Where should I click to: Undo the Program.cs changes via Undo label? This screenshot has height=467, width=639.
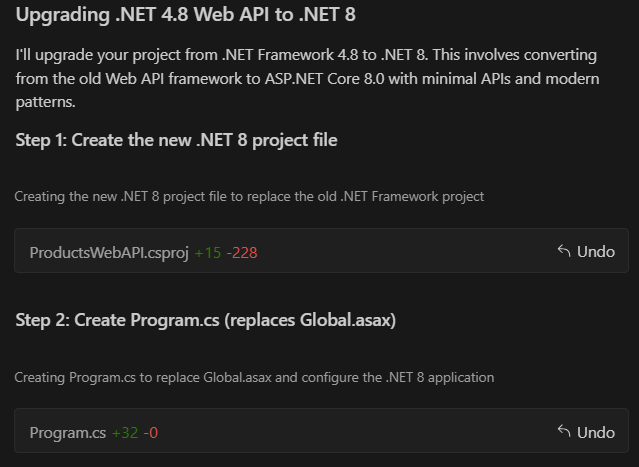pyautogui.click(x=595, y=432)
